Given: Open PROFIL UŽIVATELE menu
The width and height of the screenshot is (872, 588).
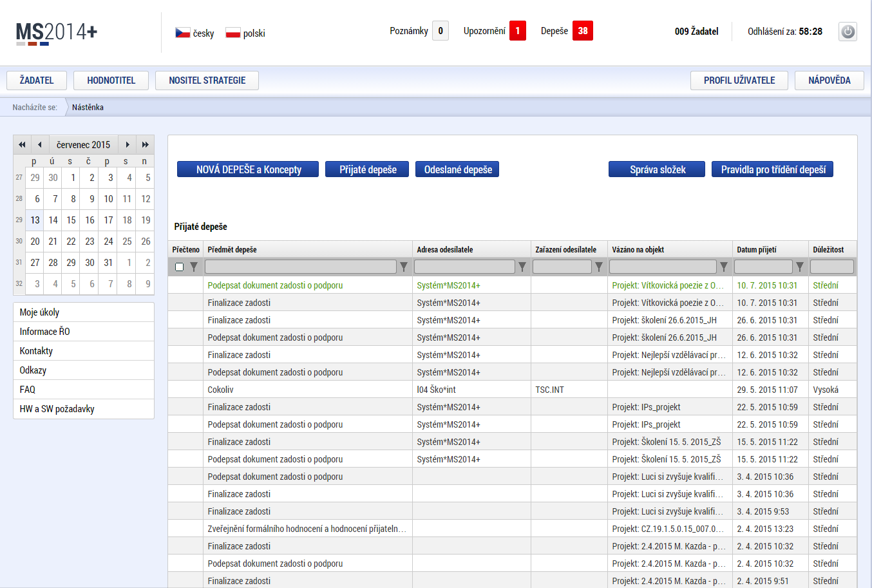Looking at the screenshot, I should 739,81.
